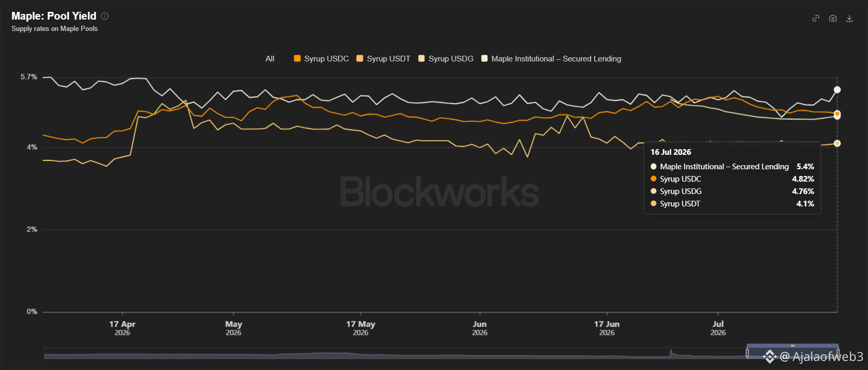
Task: Click the info icon beside Maple: Pool Yield
Action: coord(105,16)
